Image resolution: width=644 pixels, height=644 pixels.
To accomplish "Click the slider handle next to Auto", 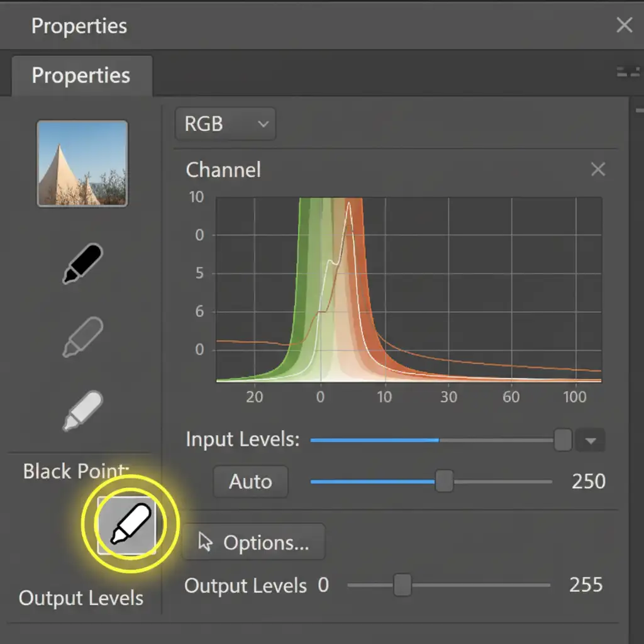I will 444,482.
